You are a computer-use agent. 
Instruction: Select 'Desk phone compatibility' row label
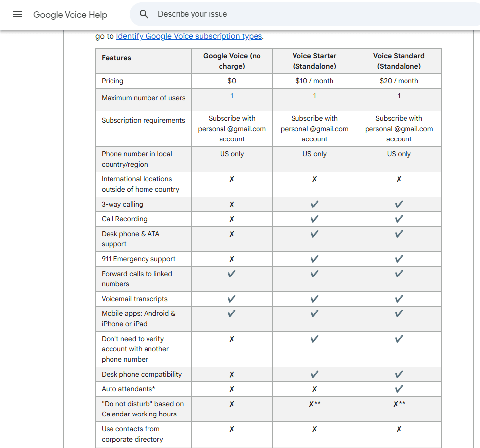pyautogui.click(x=142, y=374)
